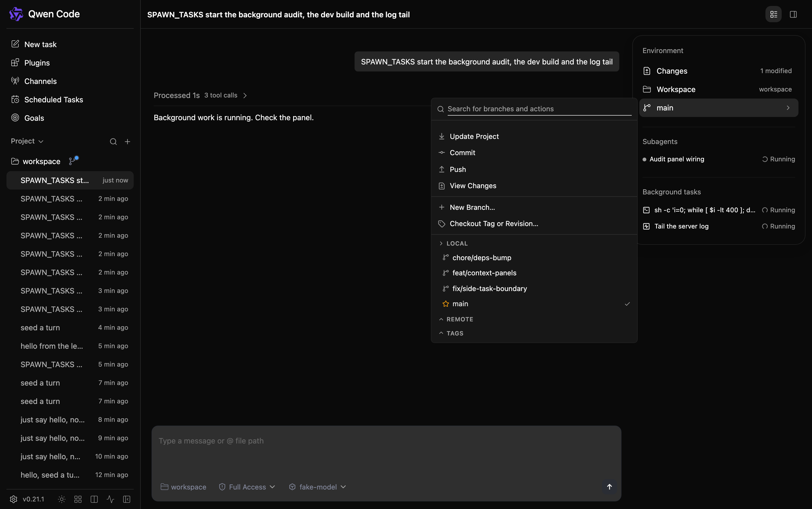Open settings gear icon in footer
Viewport: 812px width, 509px height.
click(x=14, y=499)
